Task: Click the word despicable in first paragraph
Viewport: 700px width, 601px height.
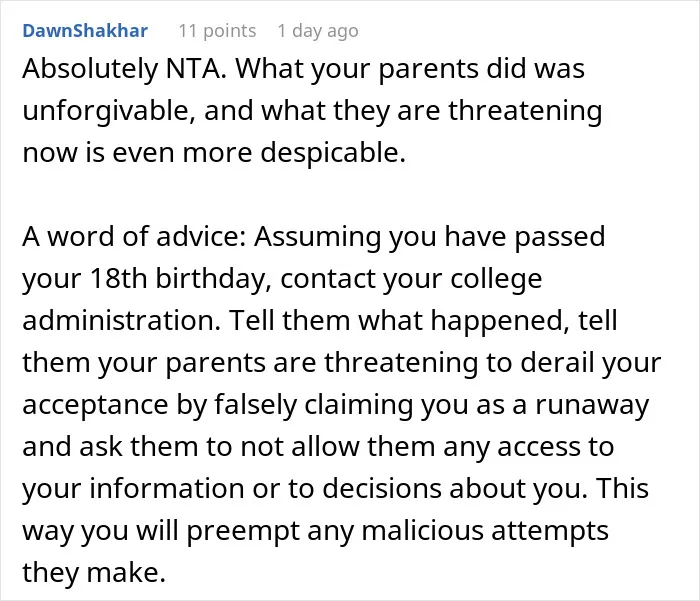Action: tap(333, 153)
